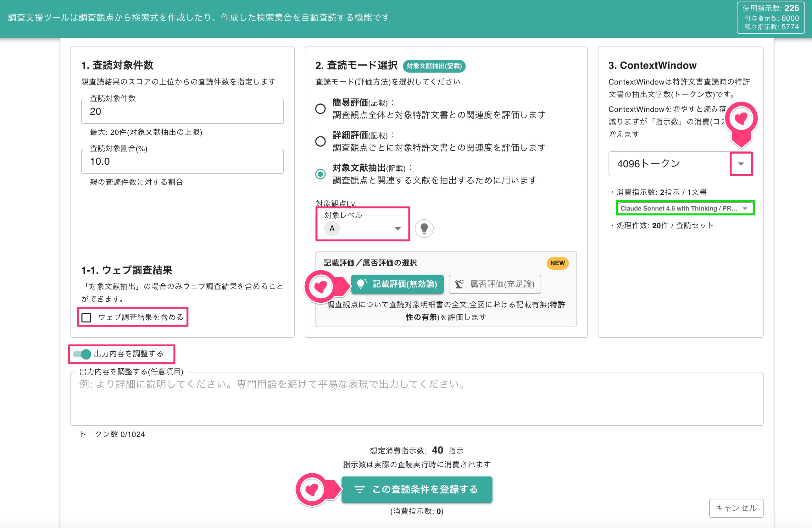
Task: Toggle off the 出力内容を調整する switch
Action: pyautogui.click(x=82, y=354)
